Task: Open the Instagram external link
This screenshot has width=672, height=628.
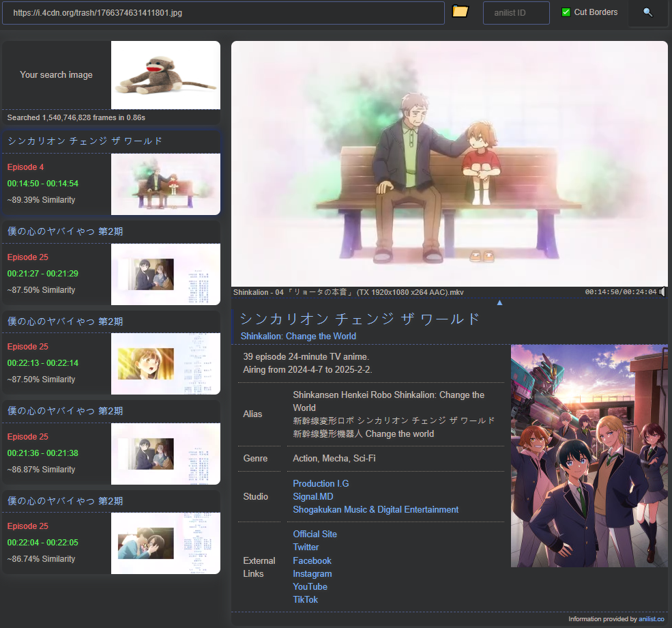Action: [312, 573]
